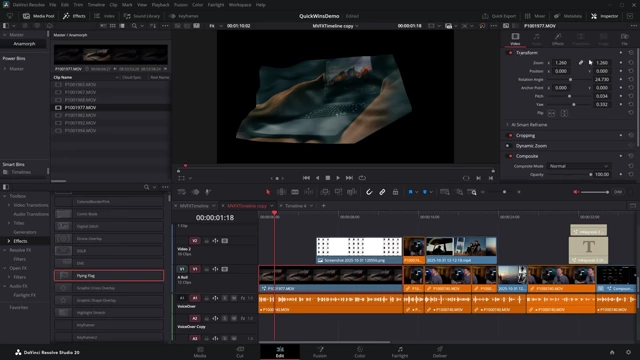Open Timeline View Options icon
This screenshot has width=640, height=360.
click(x=182, y=192)
